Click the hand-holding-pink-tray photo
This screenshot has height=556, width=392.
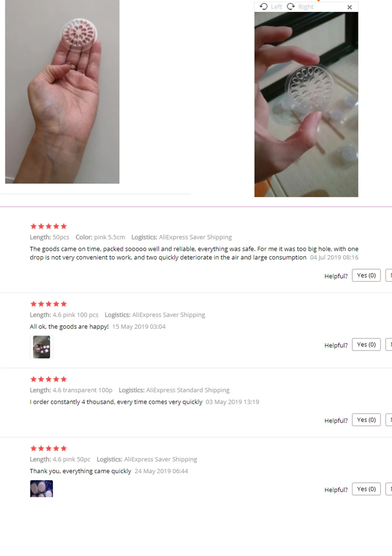[62, 92]
